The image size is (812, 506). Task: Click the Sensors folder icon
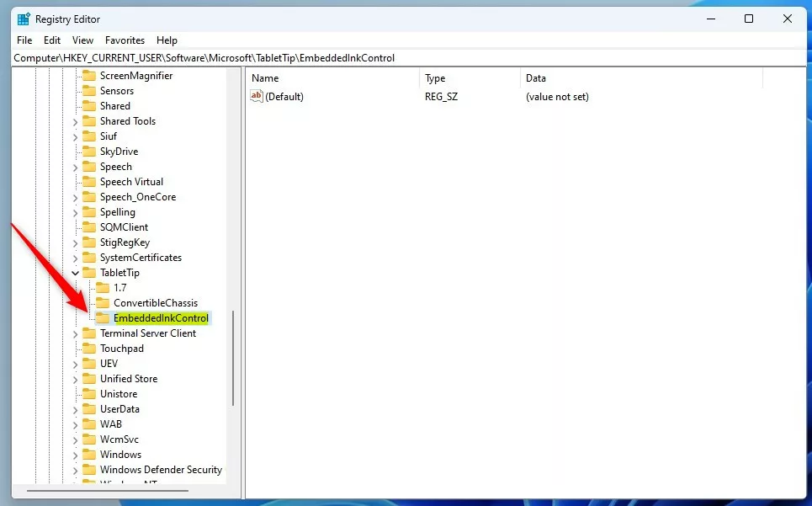[x=89, y=91]
